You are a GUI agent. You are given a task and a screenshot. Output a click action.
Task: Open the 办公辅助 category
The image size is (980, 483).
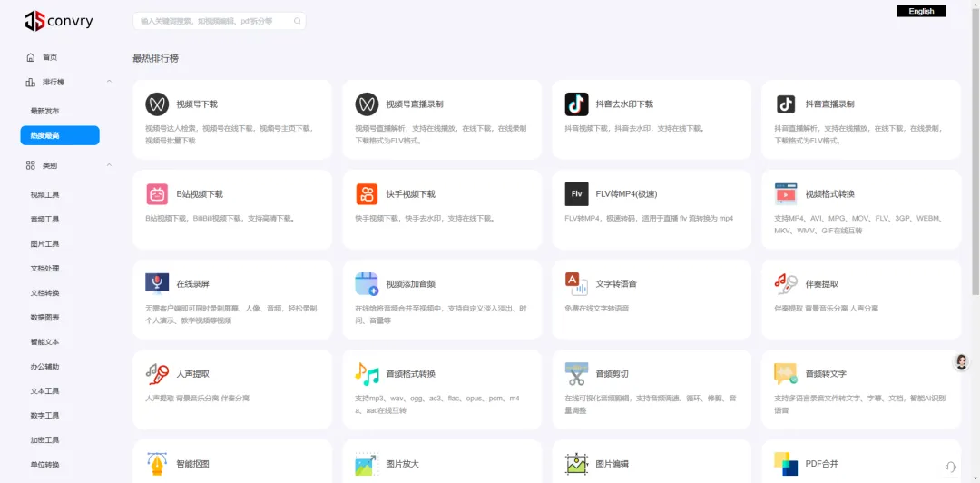pyautogui.click(x=45, y=367)
